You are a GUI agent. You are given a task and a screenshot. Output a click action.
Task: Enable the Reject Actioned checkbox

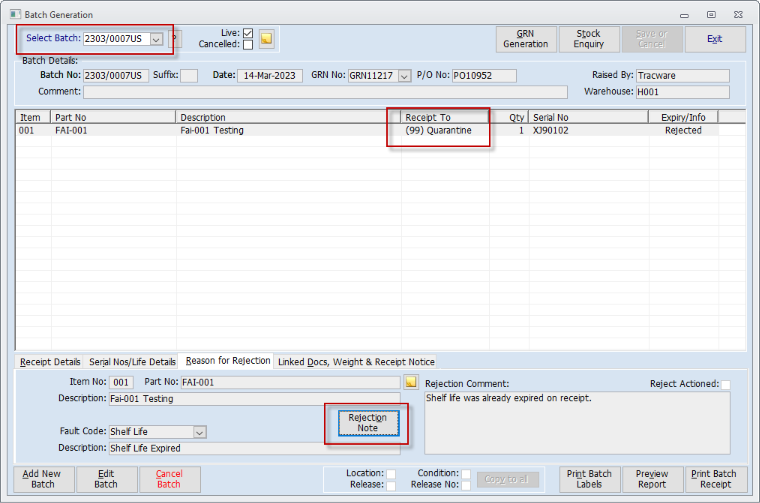pos(726,384)
